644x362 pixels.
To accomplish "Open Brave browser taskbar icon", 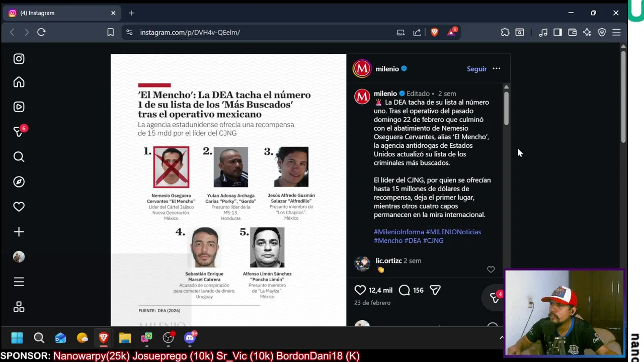I will click(104, 338).
